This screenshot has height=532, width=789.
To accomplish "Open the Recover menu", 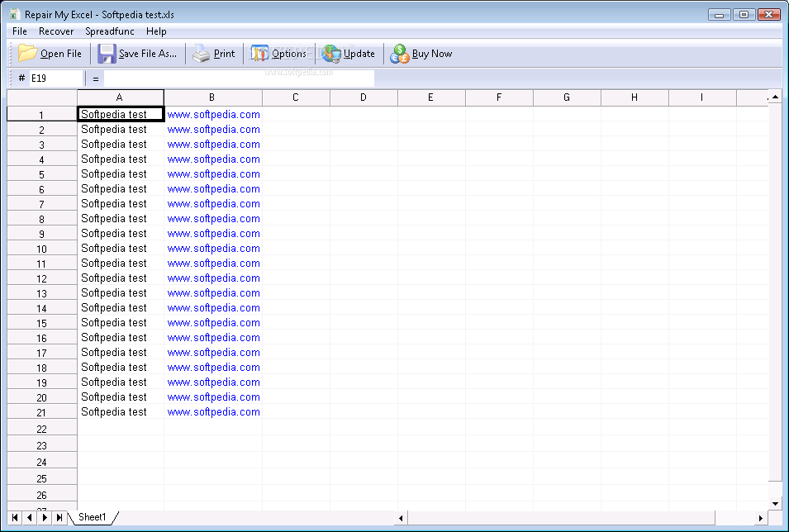I will [56, 31].
